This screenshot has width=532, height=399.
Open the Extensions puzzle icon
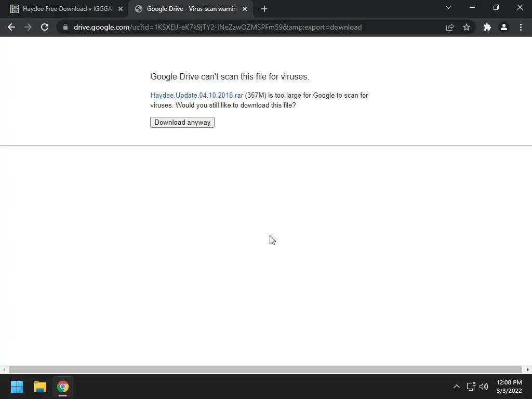click(487, 27)
